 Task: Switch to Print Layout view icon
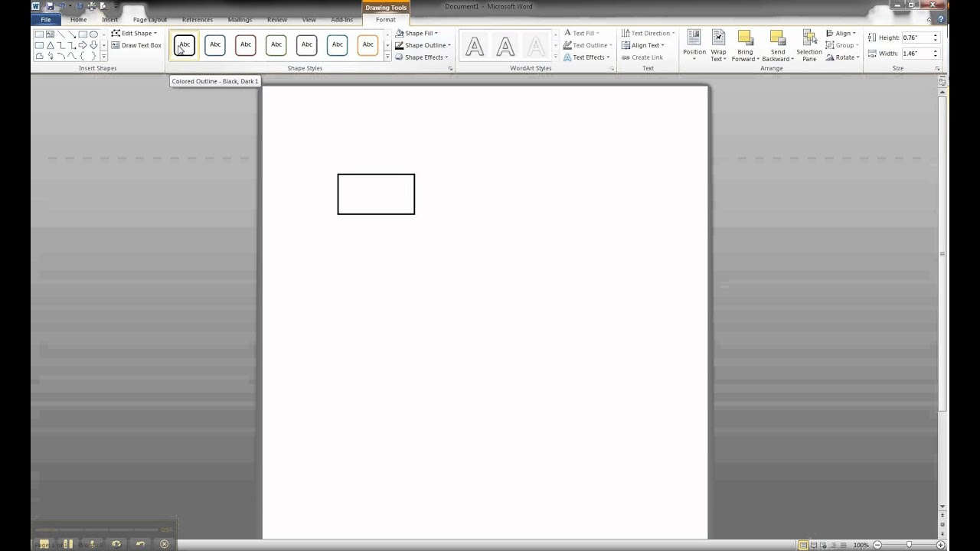coord(803,545)
